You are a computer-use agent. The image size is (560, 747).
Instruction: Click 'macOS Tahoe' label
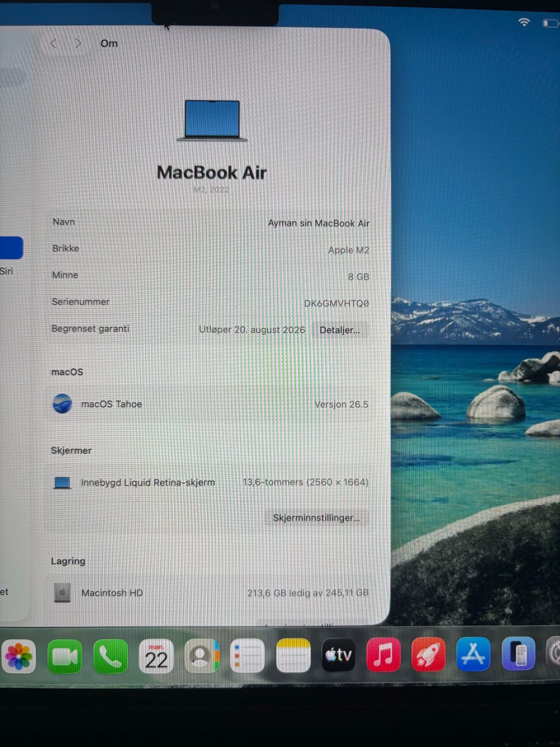pyautogui.click(x=111, y=404)
